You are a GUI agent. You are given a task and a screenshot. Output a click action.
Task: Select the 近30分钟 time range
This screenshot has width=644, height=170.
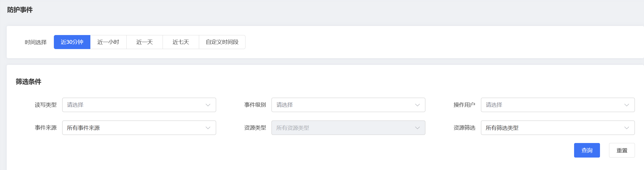[x=72, y=42]
